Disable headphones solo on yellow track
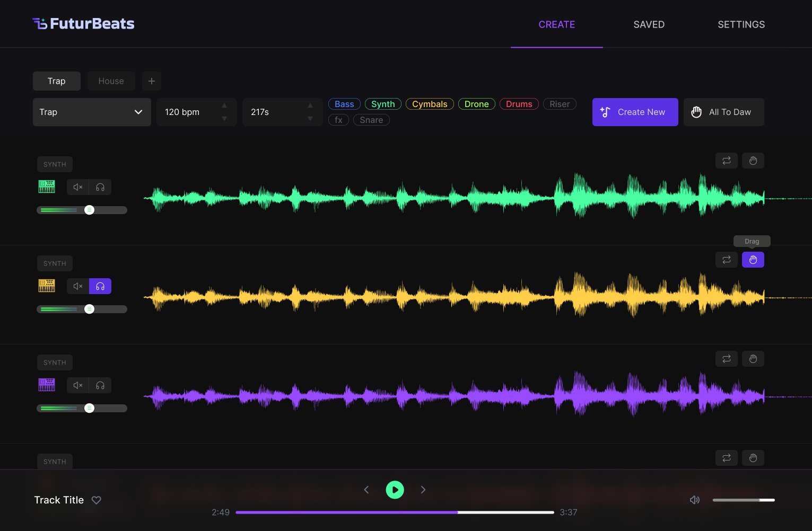 pos(100,286)
